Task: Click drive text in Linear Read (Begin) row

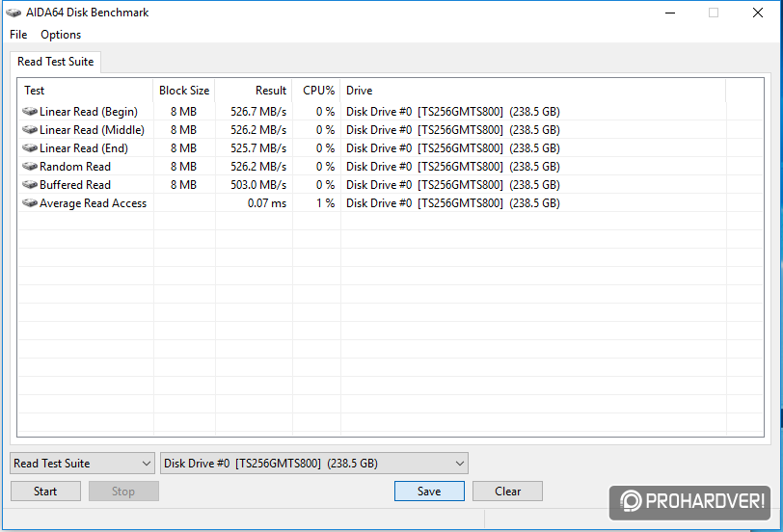Action: (453, 112)
